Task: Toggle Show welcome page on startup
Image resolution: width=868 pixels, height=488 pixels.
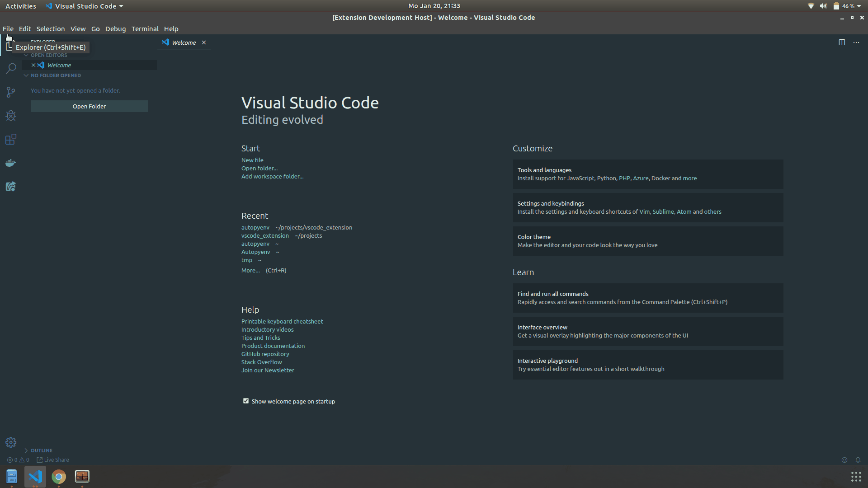Action: tap(245, 400)
